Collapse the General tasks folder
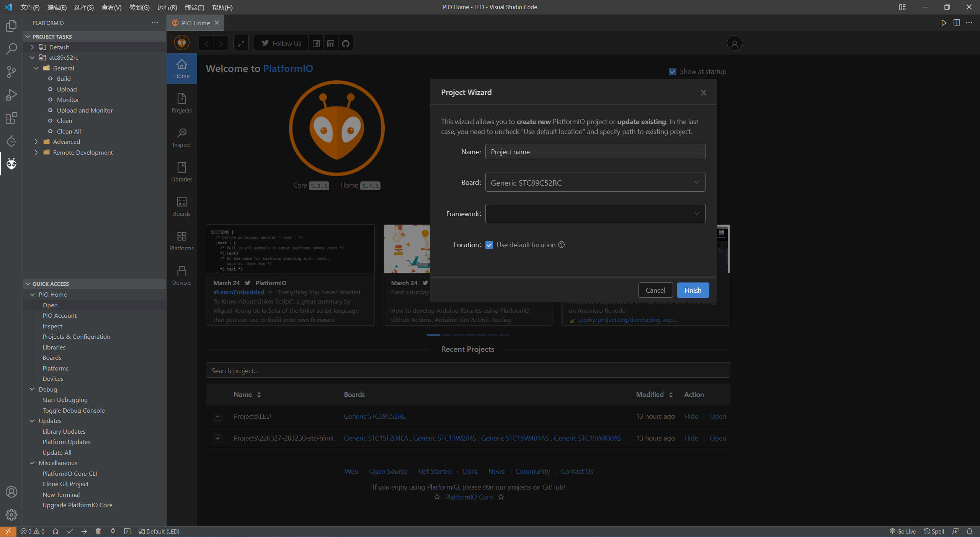 pyautogui.click(x=36, y=68)
